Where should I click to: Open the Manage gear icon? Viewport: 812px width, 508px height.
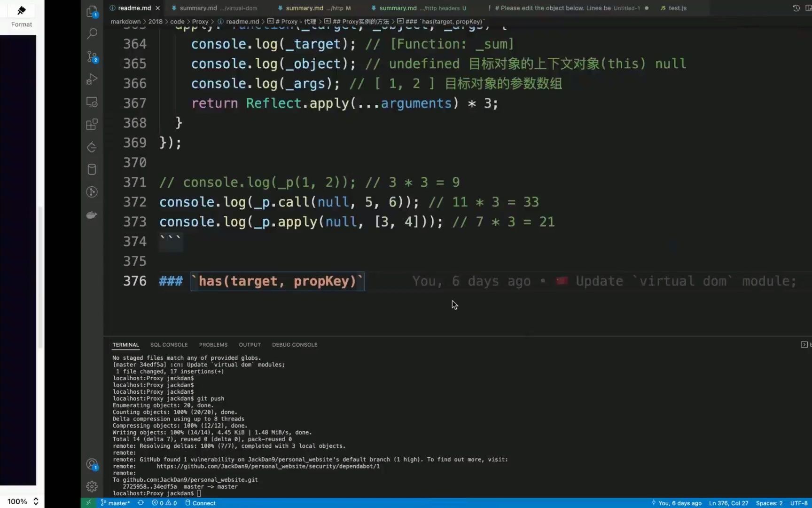point(92,486)
